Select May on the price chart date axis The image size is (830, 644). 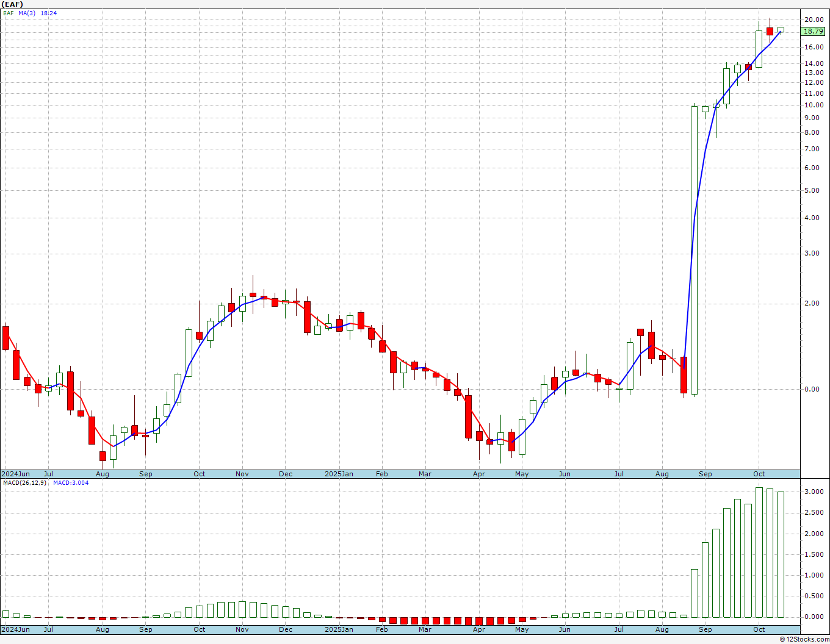pos(522,474)
